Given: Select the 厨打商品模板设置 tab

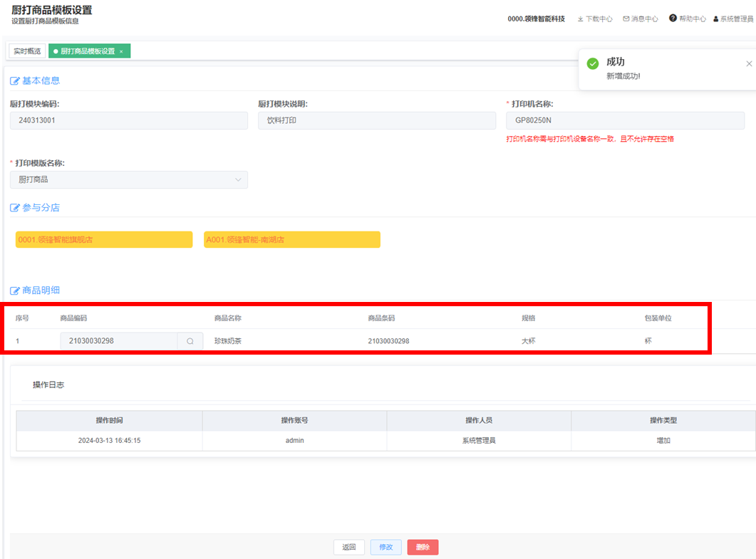Looking at the screenshot, I should pyautogui.click(x=87, y=51).
